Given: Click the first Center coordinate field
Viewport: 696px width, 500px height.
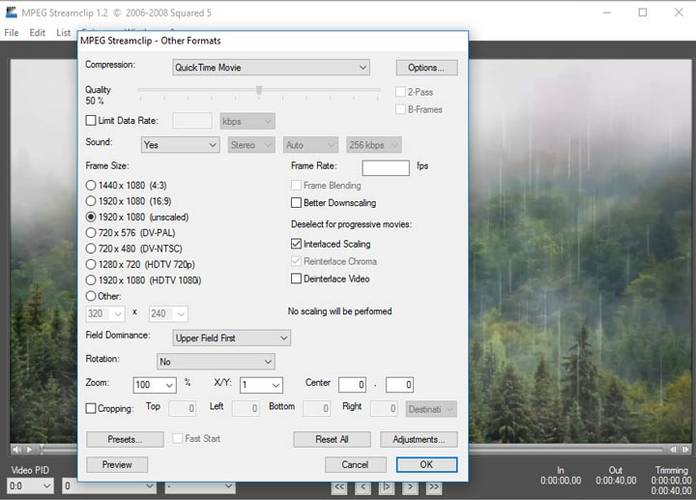Looking at the screenshot, I should pyautogui.click(x=352, y=385).
